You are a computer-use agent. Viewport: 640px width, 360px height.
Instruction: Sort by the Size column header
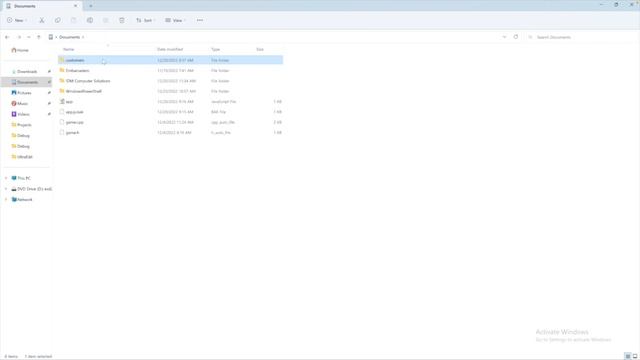point(260,49)
